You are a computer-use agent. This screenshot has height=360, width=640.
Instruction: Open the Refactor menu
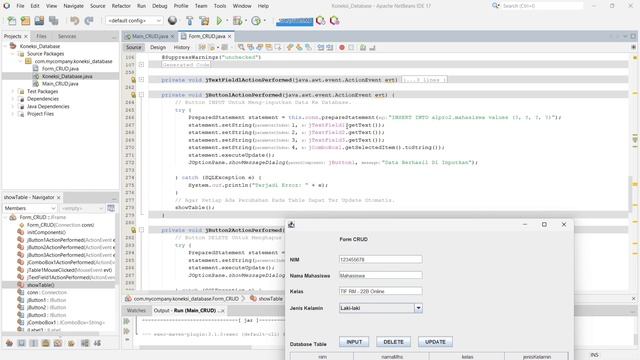(x=121, y=6)
